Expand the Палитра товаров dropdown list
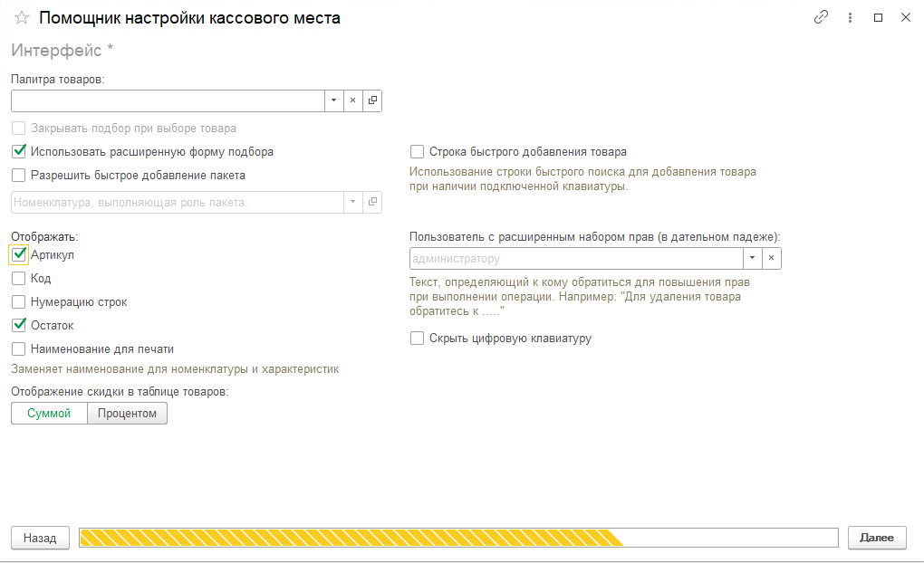This screenshot has width=924, height=563. (x=333, y=100)
